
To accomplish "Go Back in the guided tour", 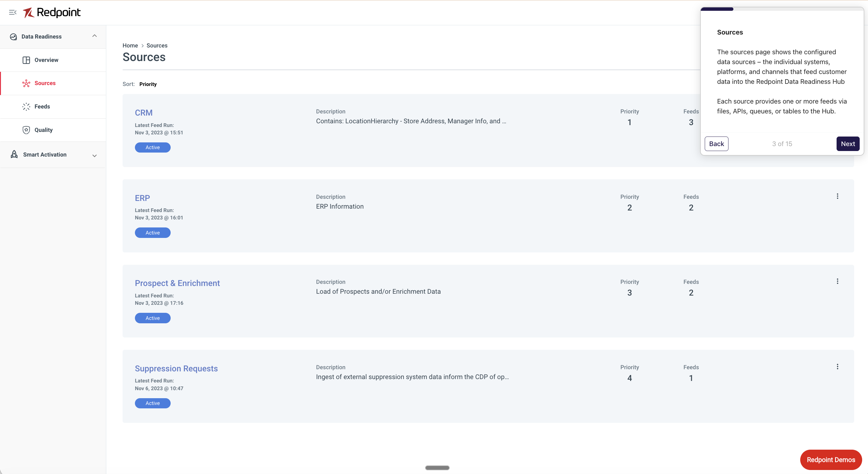I will pos(716,144).
